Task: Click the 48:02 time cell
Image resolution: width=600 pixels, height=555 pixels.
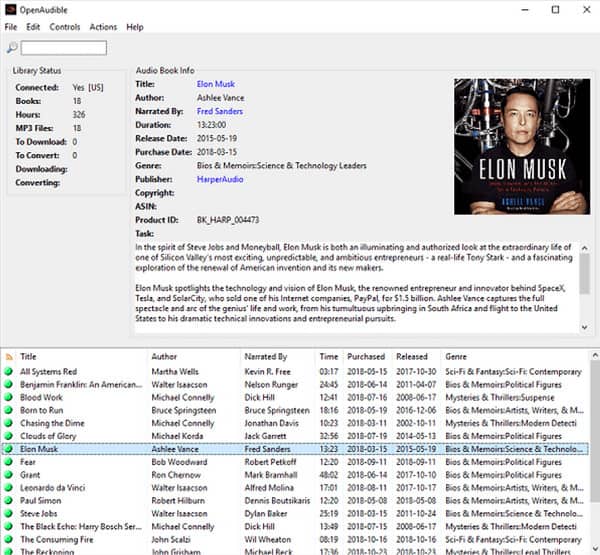Action: [329, 475]
